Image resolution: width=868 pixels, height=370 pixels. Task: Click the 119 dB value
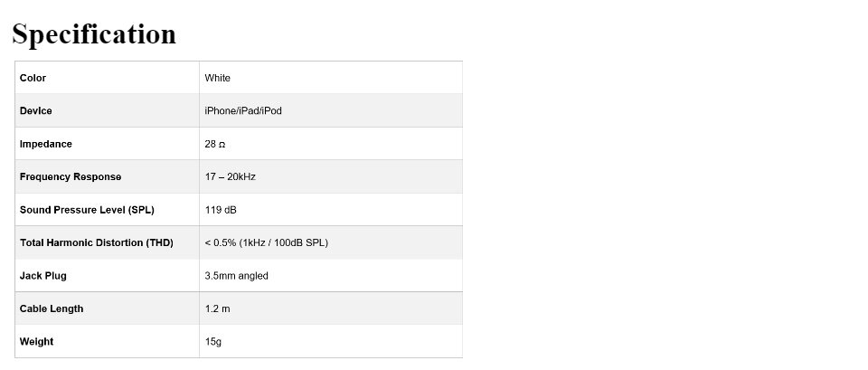(x=221, y=210)
